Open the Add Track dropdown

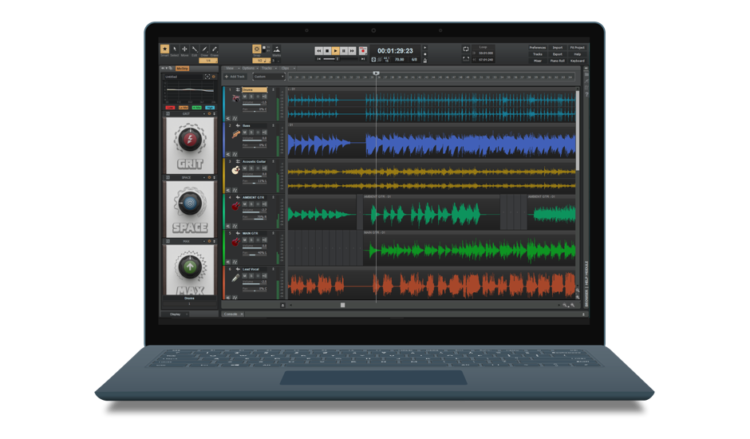coord(235,76)
